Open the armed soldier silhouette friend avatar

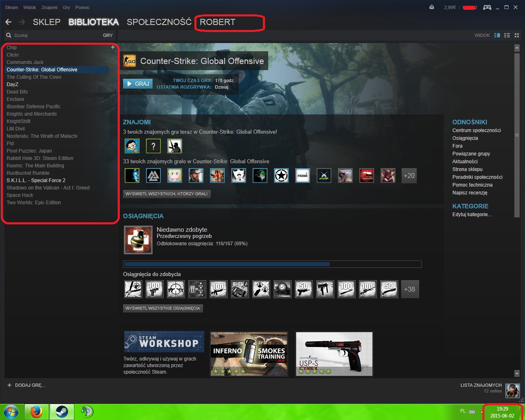click(175, 146)
